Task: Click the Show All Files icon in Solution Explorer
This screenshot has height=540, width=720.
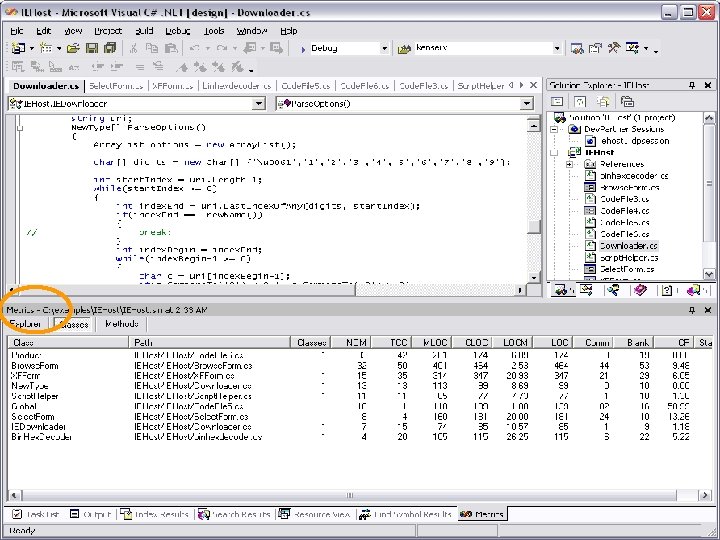Action: (603, 101)
